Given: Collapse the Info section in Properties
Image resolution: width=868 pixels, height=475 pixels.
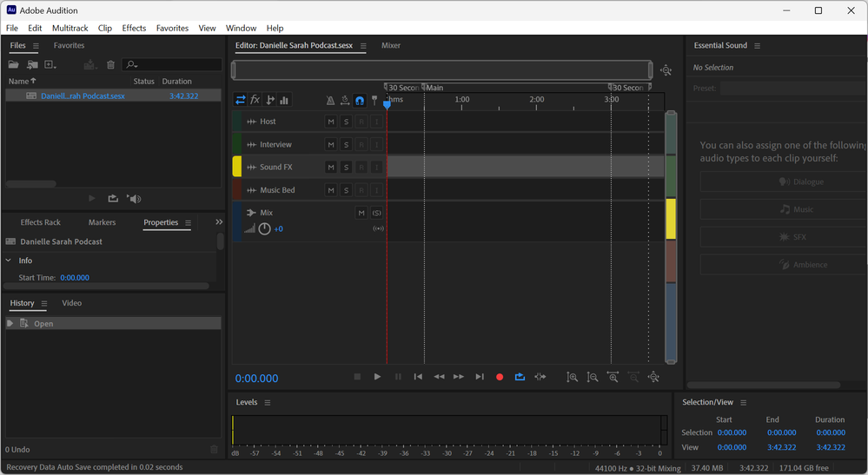Looking at the screenshot, I should pos(9,261).
